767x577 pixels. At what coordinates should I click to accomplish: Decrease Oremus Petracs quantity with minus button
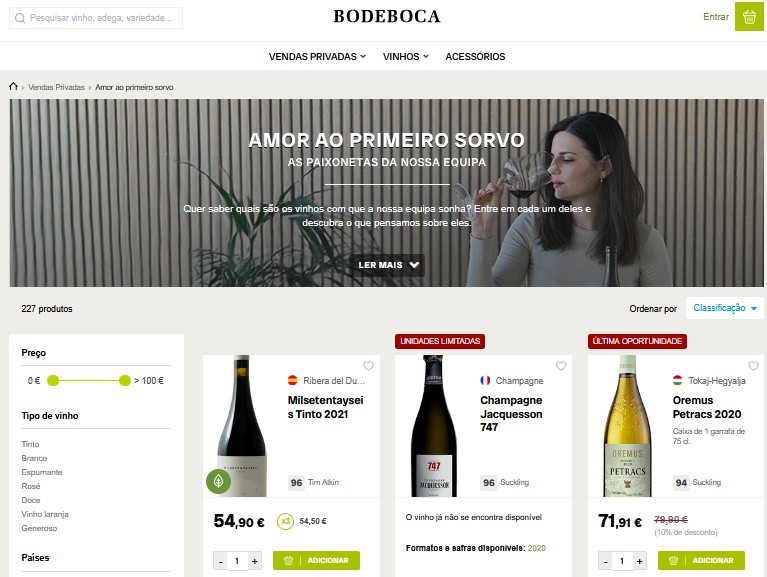pos(606,561)
